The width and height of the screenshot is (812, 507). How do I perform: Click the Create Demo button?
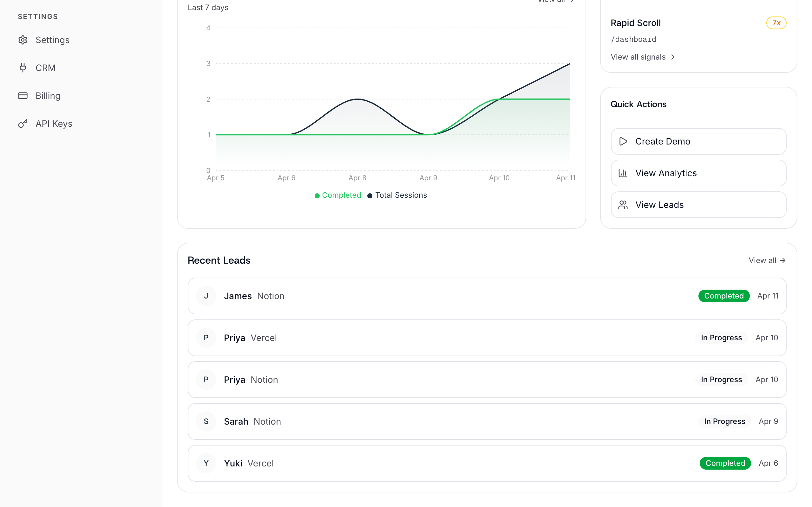tap(698, 141)
